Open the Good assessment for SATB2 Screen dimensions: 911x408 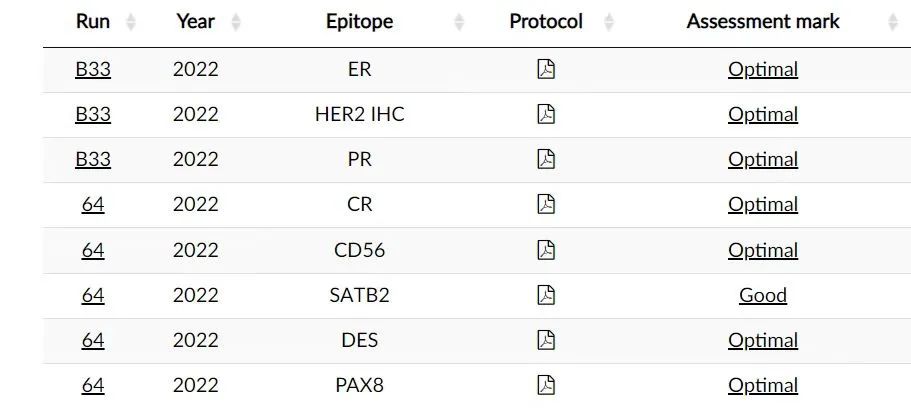763,295
